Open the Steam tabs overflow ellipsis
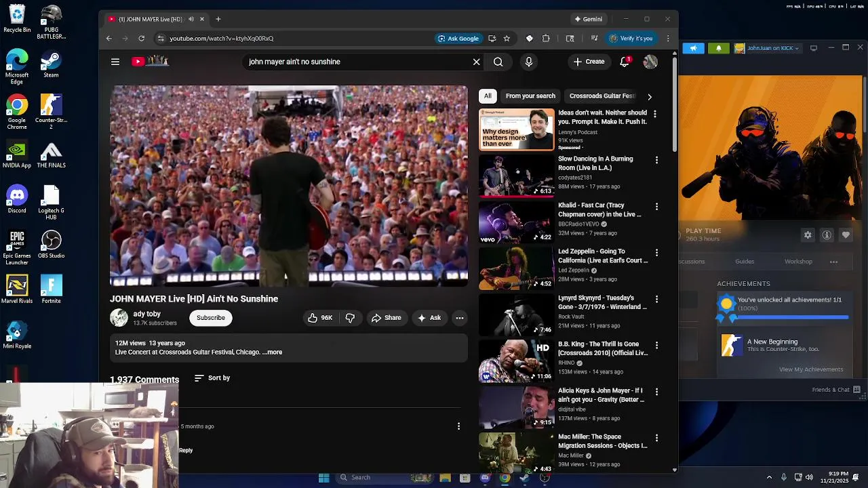The image size is (868, 488). [833, 262]
